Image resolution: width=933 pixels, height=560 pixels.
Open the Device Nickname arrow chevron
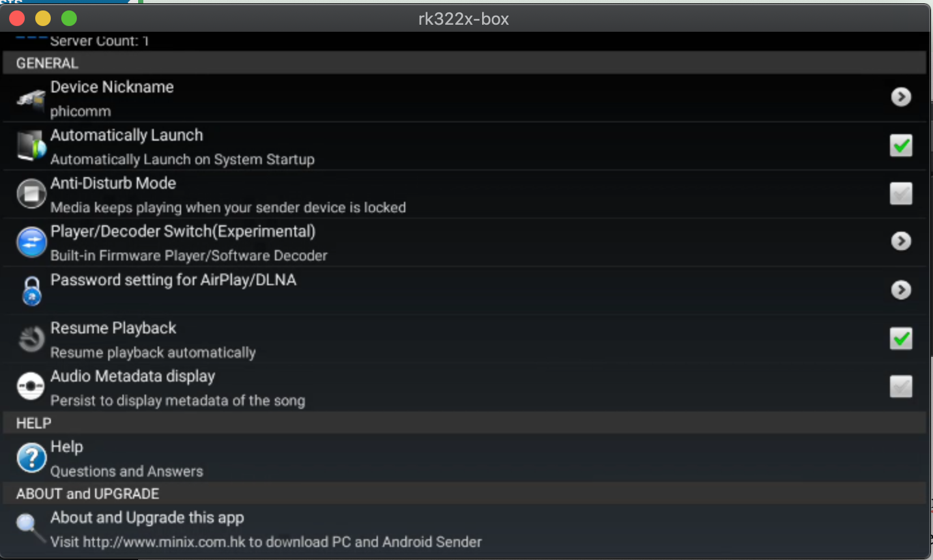pyautogui.click(x=901, y=97)
